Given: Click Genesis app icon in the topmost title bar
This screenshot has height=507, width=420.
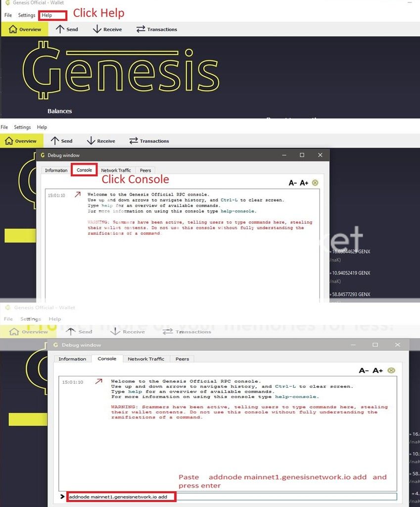Looking at the screenshot, I should coord(7,2).
